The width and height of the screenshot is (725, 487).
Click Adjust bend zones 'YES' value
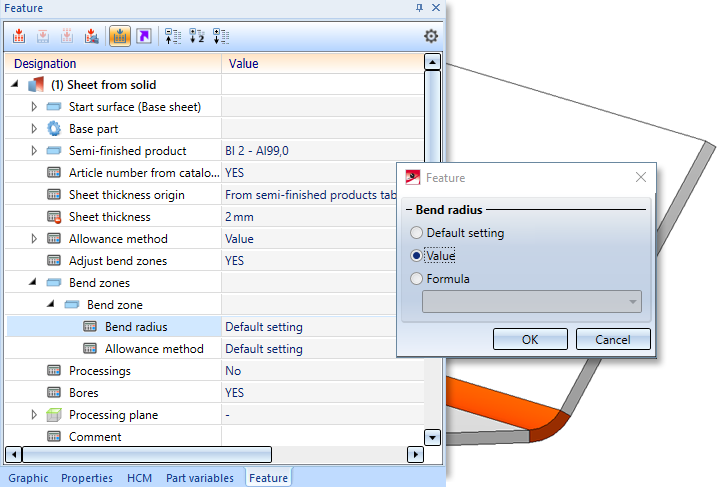point(234,261)
